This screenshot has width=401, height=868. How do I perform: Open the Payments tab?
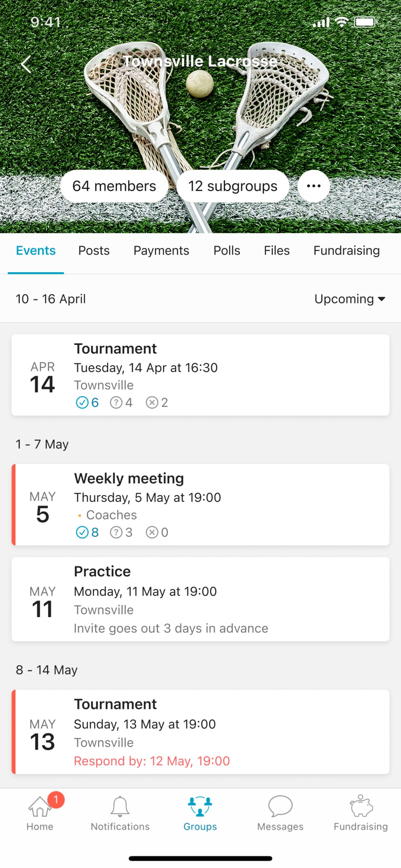[161, 251]
